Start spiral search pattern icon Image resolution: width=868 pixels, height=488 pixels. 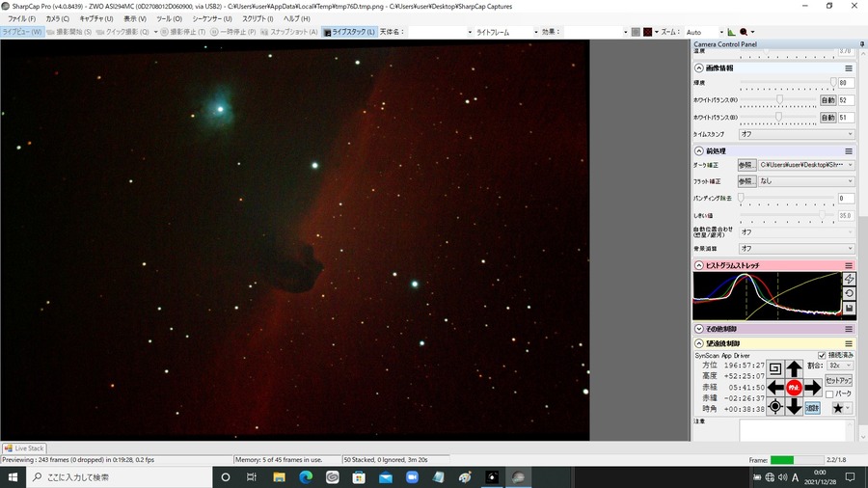(x=775, y=368)
